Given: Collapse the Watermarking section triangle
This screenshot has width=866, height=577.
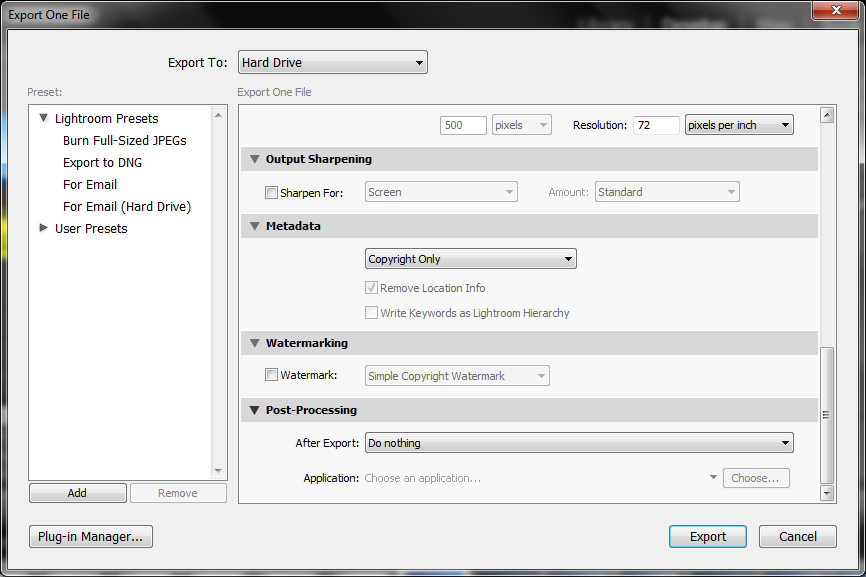Looking at the screenshot, I should (x=255, y=343).
